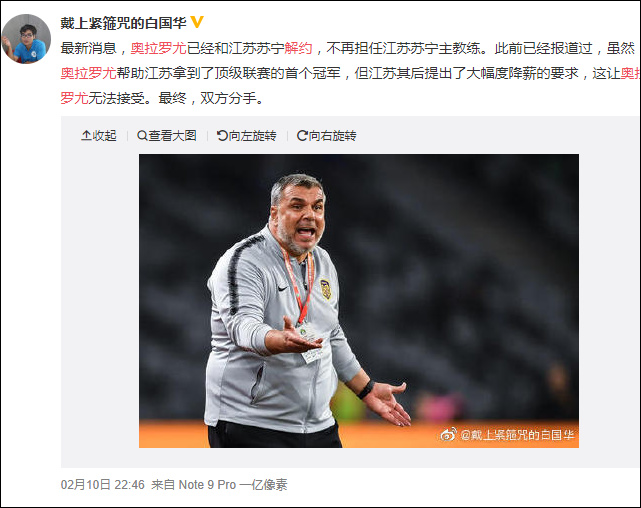Viewport: 641px width, 508px height.
Task: Open the poster's profile avatar
Action: tap(26, 39)
